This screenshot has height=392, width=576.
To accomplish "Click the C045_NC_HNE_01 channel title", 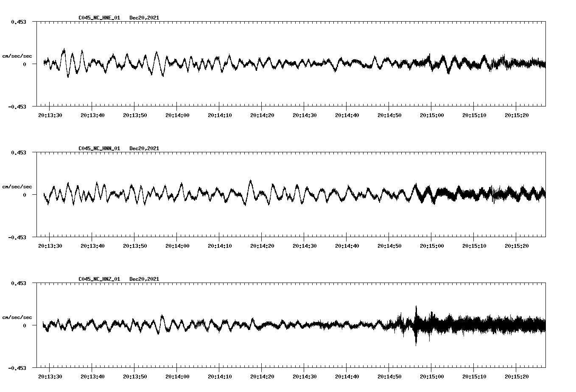I will point(99,18).
